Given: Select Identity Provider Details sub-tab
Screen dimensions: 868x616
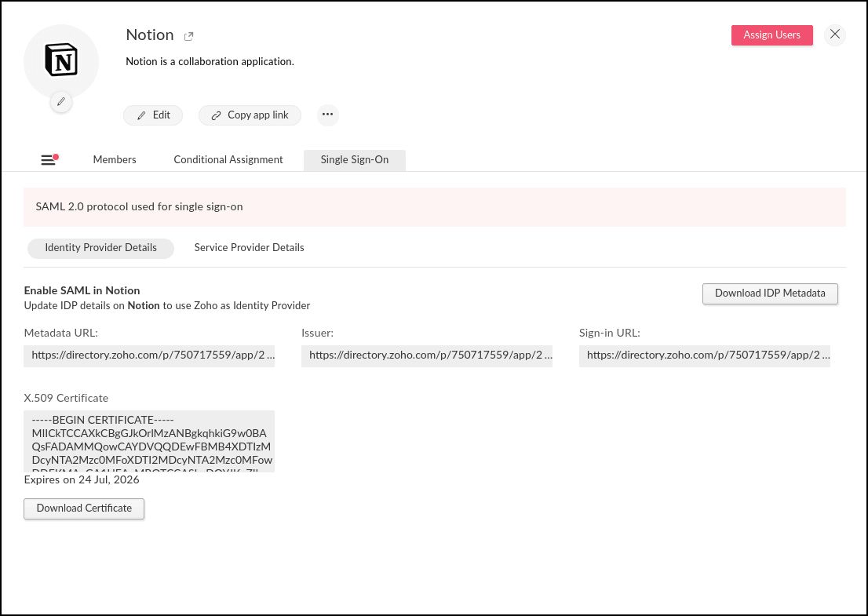Looking at the screenshot, I should (x=100, y=248).
